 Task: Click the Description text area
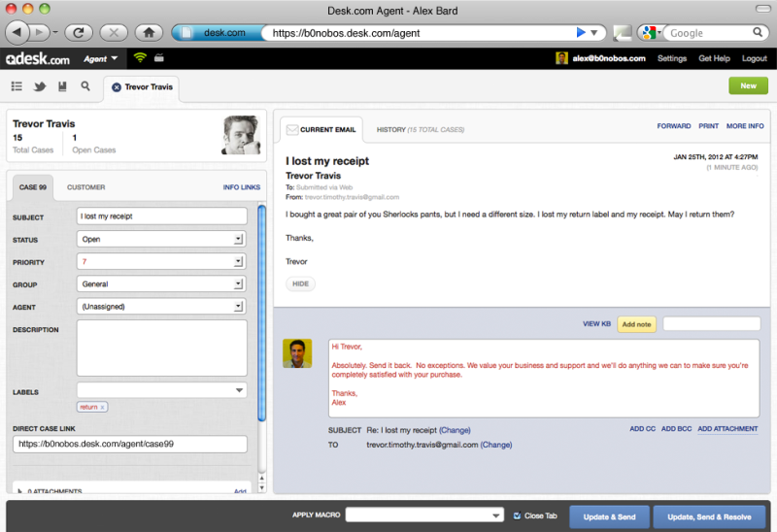tap(161, 349)
